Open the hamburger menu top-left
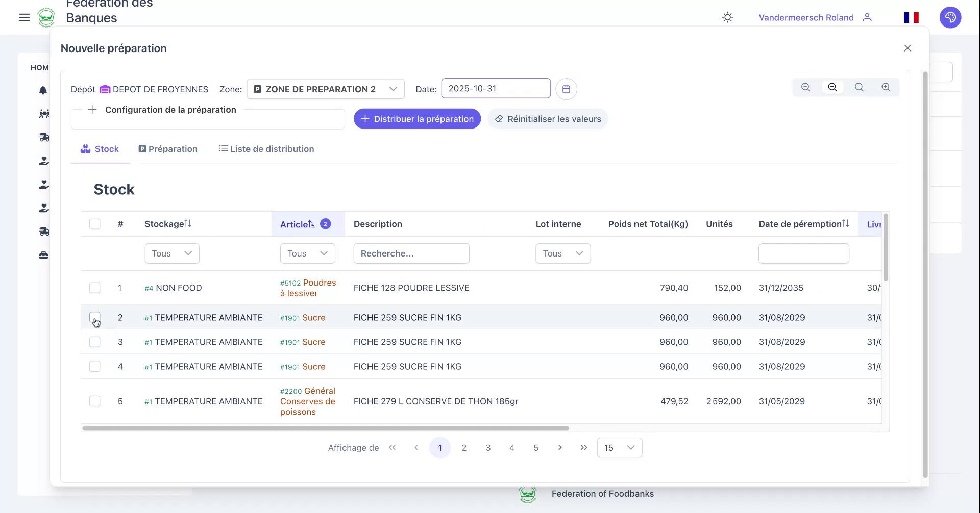The image size is (980, 513). point(24,17)
